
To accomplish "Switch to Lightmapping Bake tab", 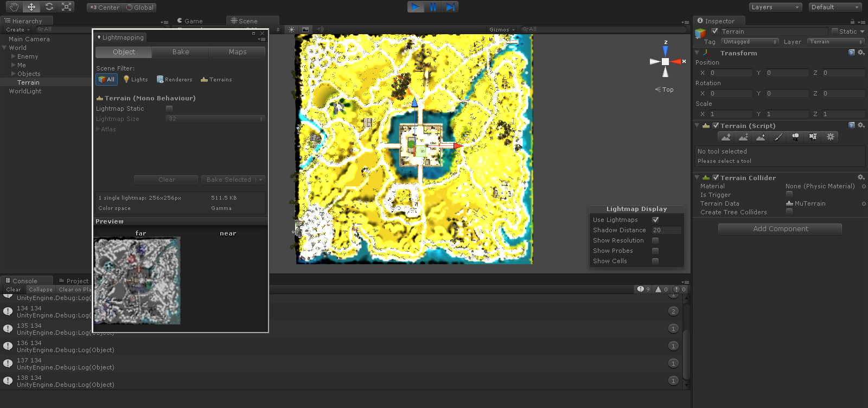I will [x=181, y=52].
